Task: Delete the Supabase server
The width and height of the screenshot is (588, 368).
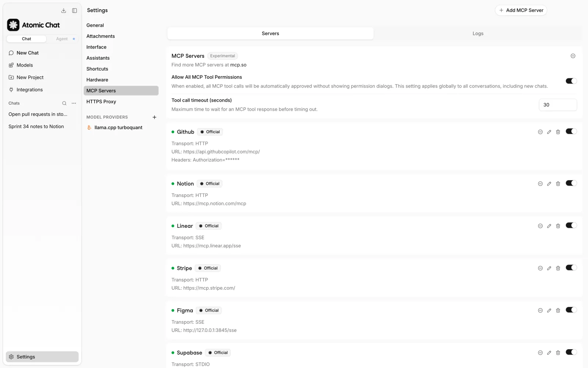Action: (558, 353)
